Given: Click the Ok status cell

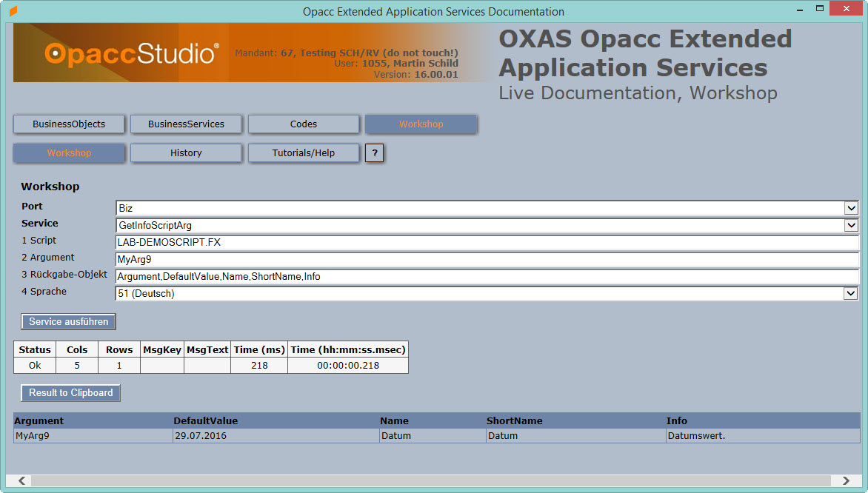Looking at the screenshot, I should tap(35, 365).
